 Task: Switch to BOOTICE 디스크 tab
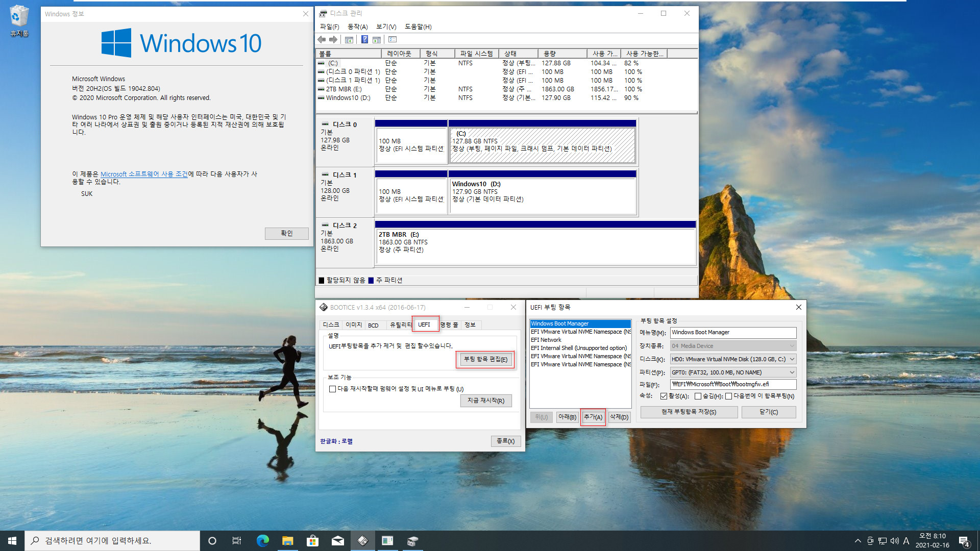(x=331, y=325)
